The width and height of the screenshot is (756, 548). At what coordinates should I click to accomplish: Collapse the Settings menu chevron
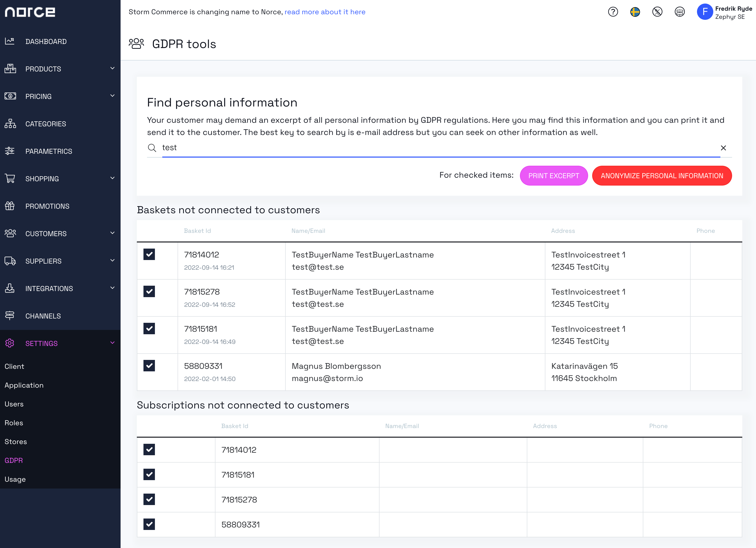click(x=112, y=343)
